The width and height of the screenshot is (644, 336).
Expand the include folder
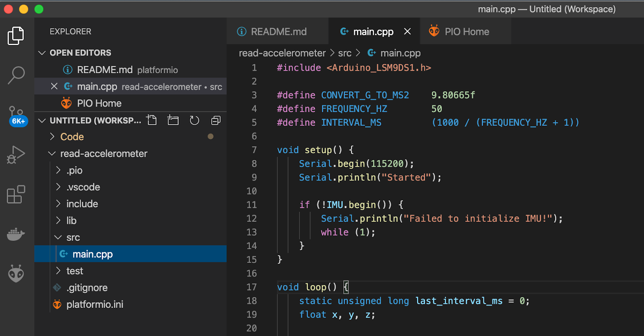(82, 204)
